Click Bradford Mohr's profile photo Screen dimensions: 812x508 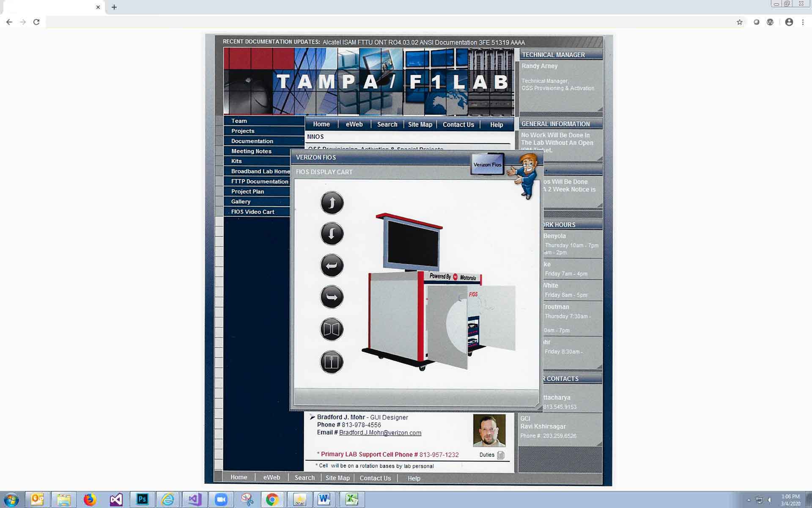pos(489,431)
